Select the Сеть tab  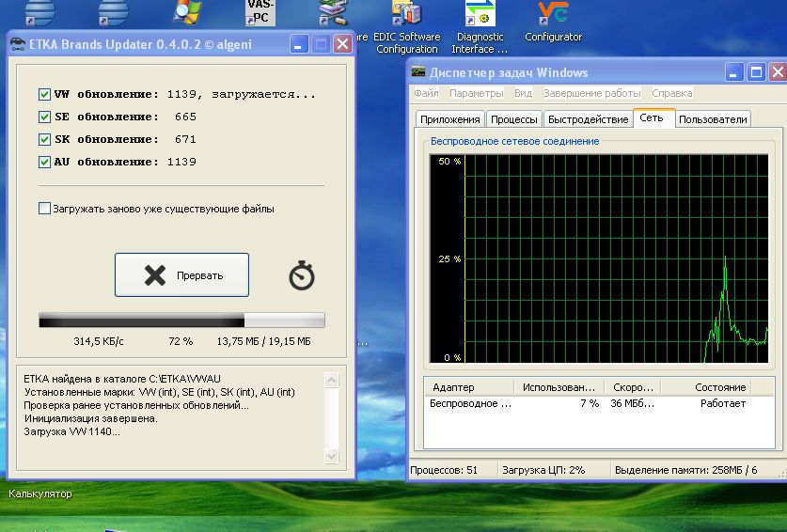(x=653, y=117)
